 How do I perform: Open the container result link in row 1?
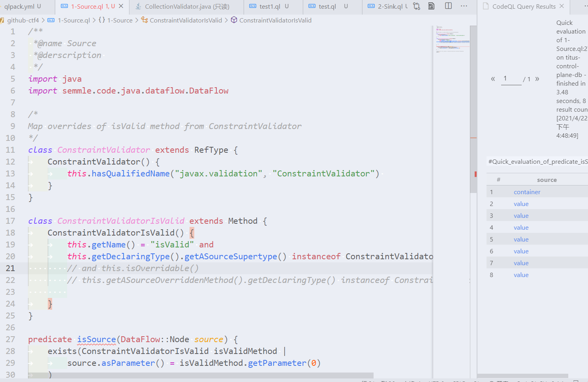click(x=527, y=192)
